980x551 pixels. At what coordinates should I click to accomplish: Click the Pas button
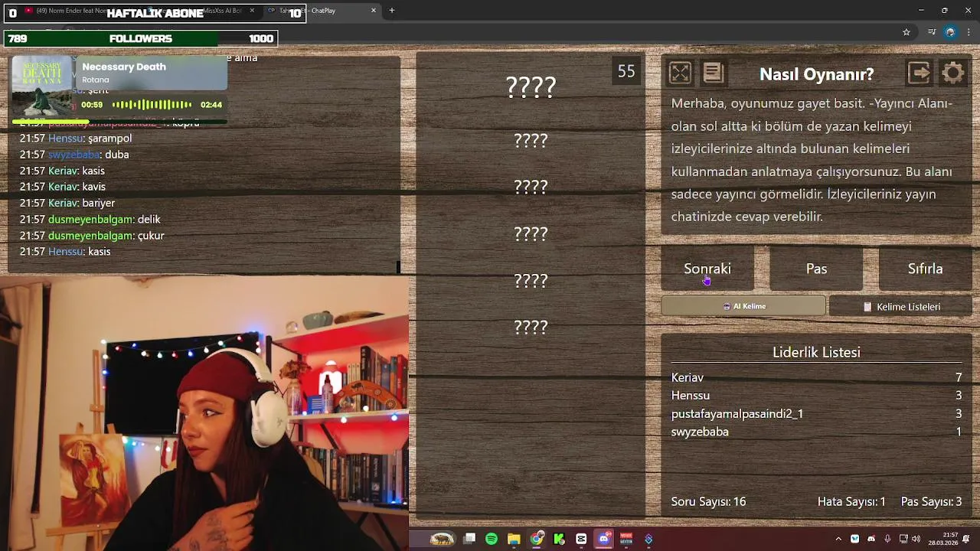816,269
